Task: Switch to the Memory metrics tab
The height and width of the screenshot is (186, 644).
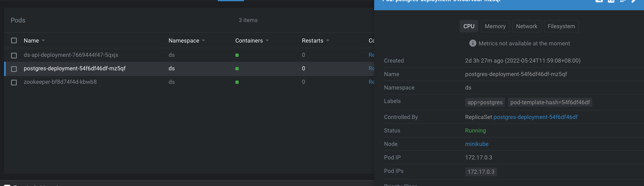Action: [495, 26]
